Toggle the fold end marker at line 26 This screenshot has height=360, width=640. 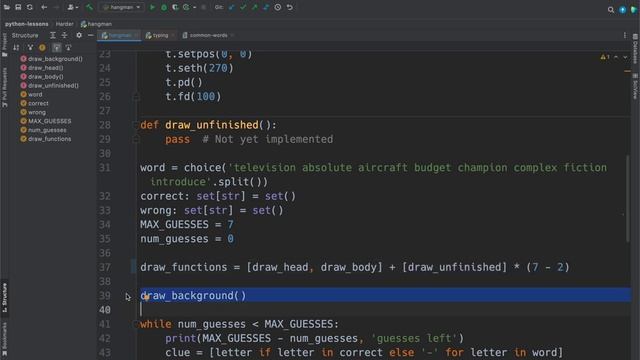coord(136,97)
